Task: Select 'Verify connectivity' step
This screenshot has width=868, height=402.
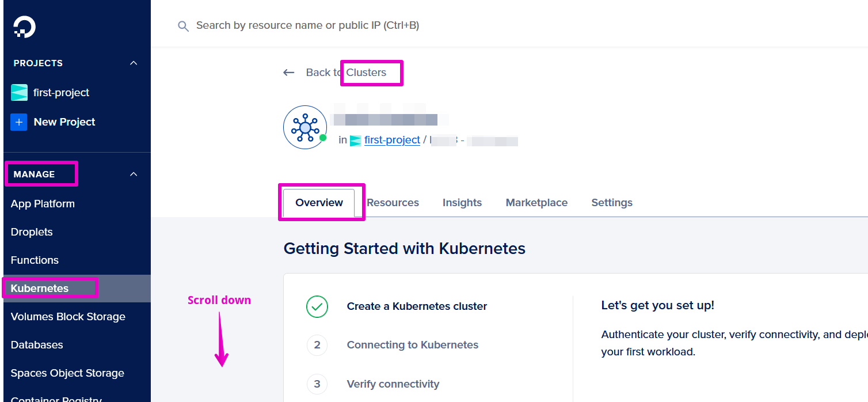Action: click(x=393, y=384)
